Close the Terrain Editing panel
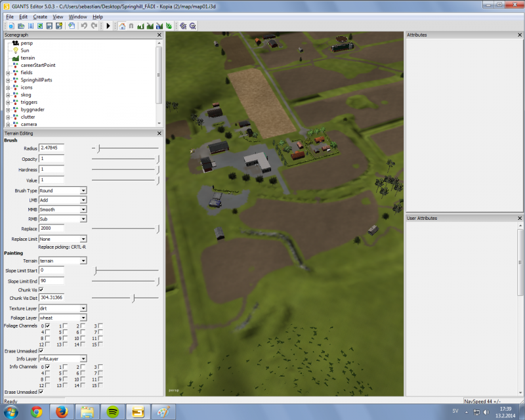The width and height of the screenshot is (525, 420). click(x=159, y=133)
